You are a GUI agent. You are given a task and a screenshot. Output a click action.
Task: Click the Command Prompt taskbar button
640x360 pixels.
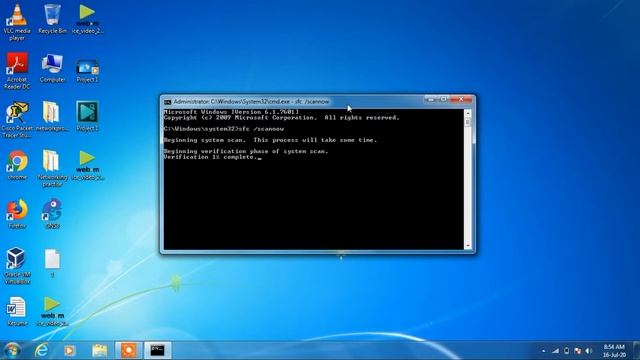point(158,350)
